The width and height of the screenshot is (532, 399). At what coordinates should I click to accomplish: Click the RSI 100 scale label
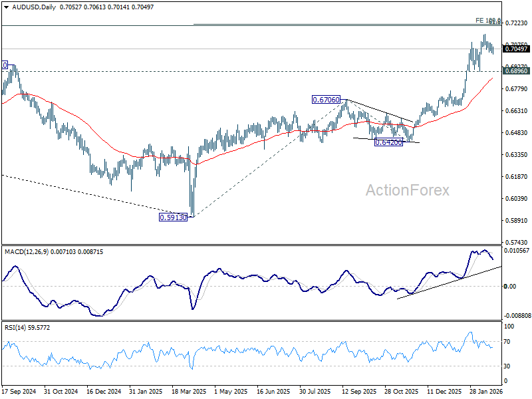(509, 327)
